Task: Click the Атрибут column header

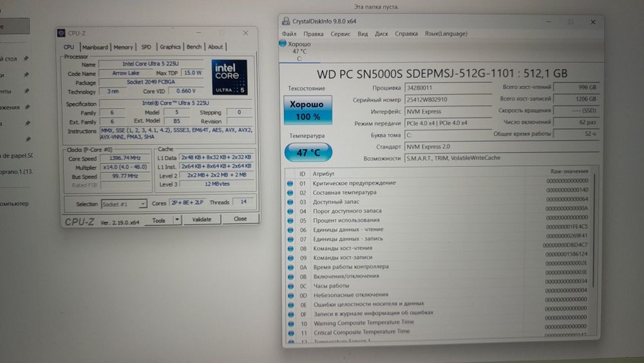Action: click(x=323, y=174)
